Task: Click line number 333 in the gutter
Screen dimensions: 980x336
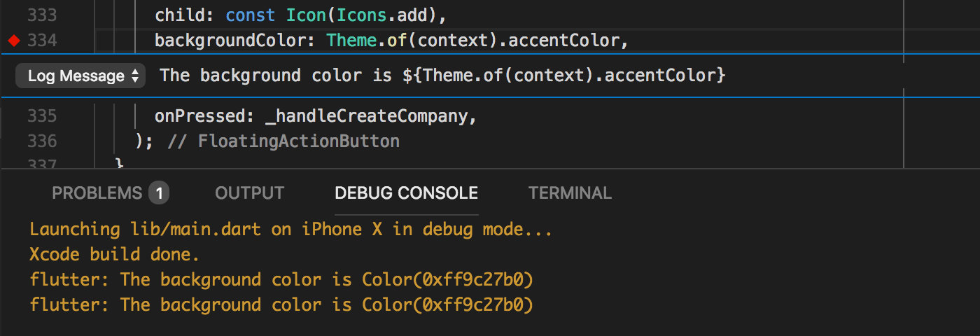Action: 42,15
